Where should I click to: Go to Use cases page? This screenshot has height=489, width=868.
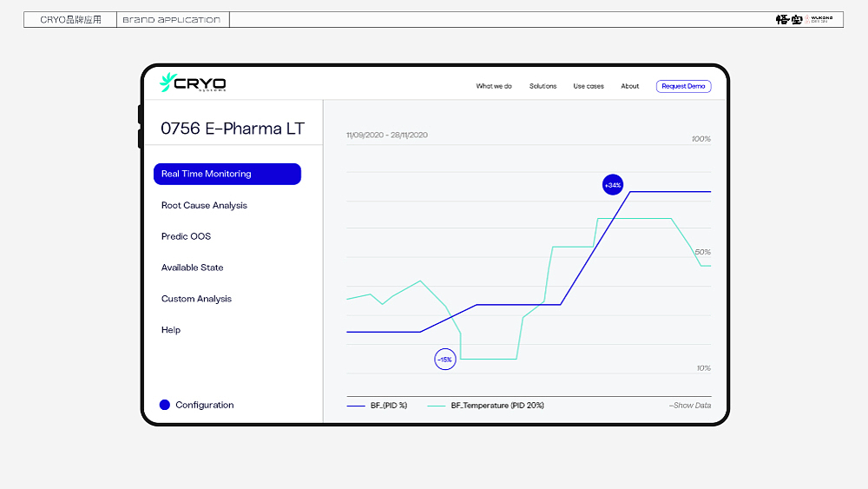[589, 86]
